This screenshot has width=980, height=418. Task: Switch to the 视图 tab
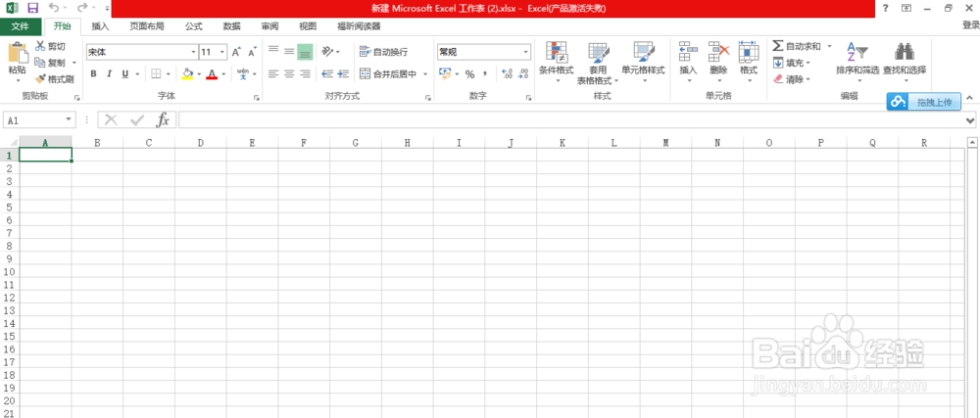[308, 26]
